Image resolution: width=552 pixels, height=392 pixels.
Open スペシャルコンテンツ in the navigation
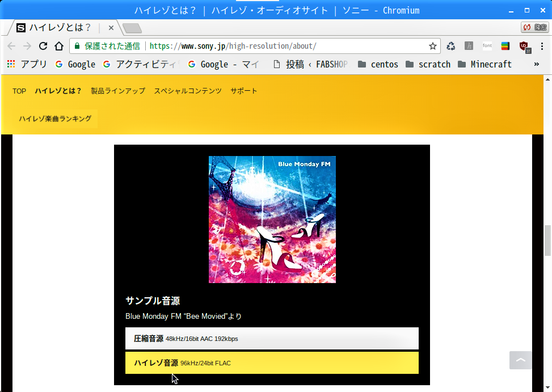point(188,91)
